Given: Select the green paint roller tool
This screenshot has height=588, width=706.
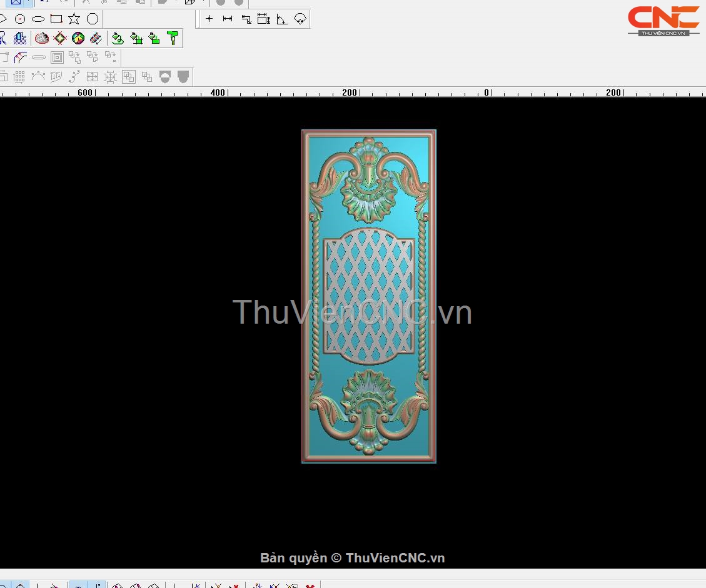Looking at the screenshot, I should (x=173, y=38).
